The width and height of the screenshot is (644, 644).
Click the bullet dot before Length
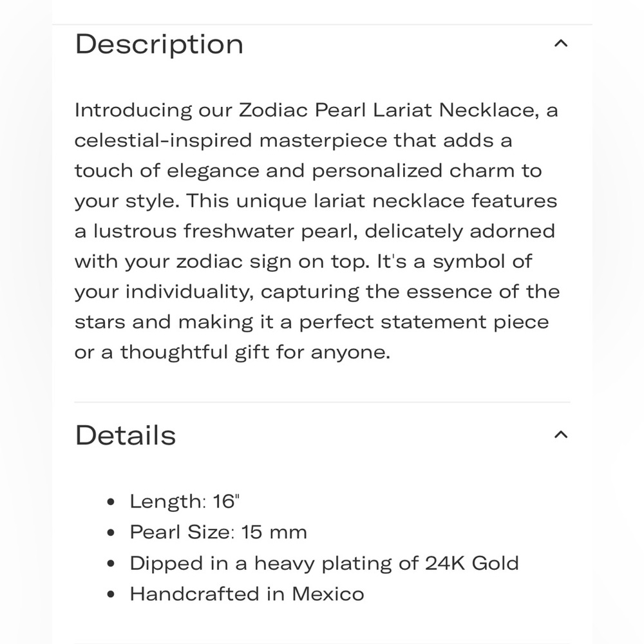tap(111, 502)
